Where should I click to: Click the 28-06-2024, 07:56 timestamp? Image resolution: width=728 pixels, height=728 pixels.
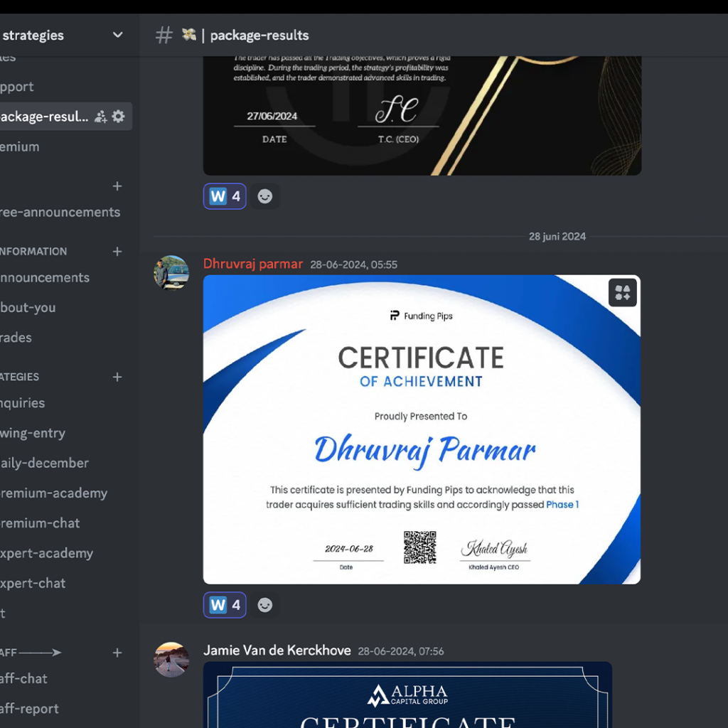pos(401,651)
